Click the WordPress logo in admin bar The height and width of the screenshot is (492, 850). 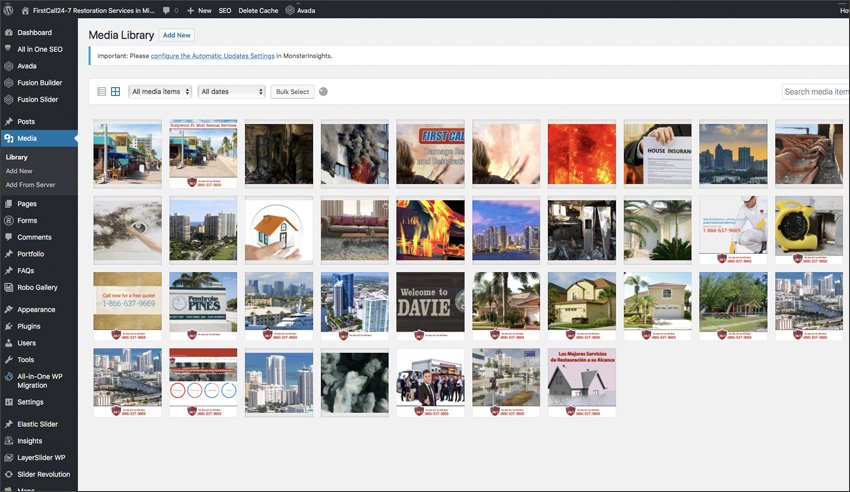coord(8,10)
